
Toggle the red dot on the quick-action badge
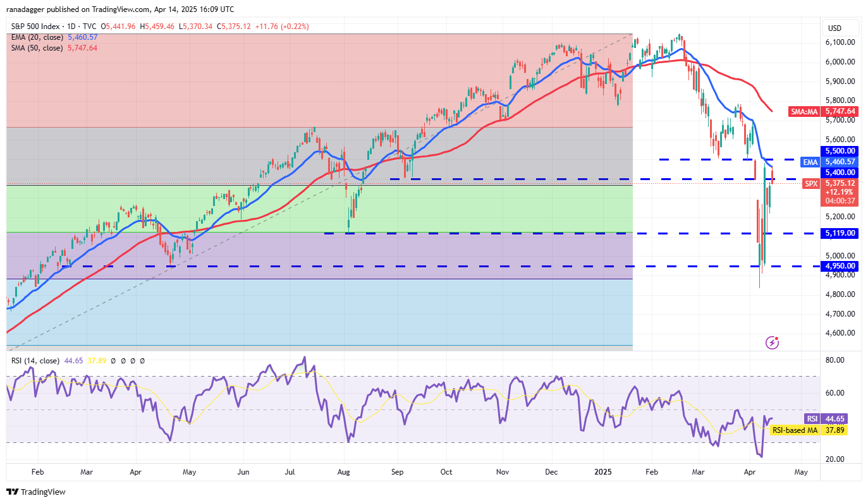778,337
